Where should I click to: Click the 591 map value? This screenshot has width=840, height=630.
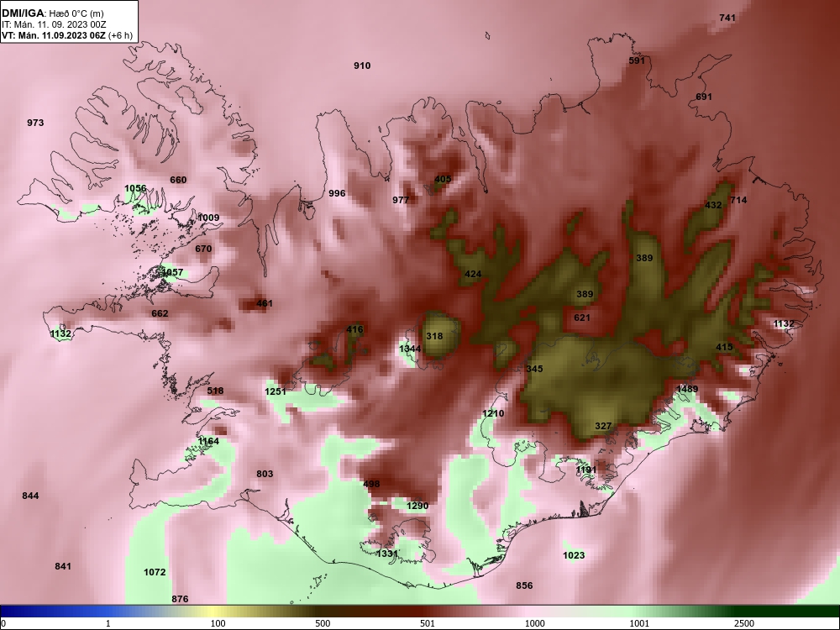point(637,60)
